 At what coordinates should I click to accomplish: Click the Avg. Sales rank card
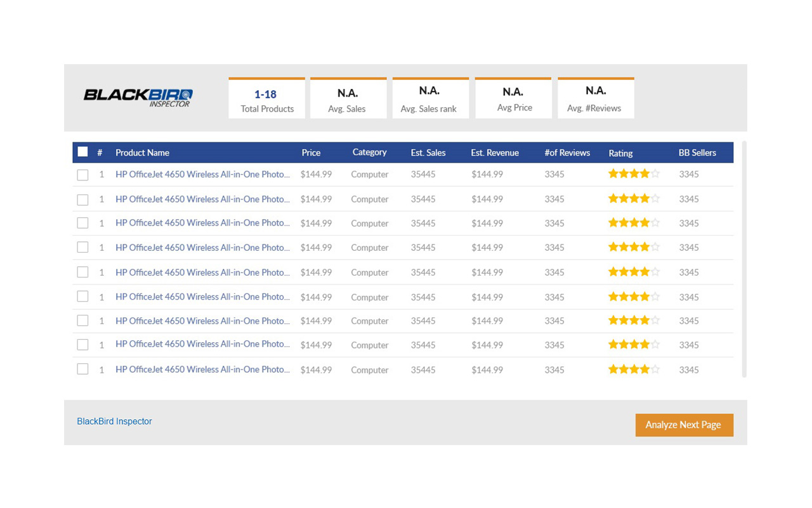(x=431, y=98)
